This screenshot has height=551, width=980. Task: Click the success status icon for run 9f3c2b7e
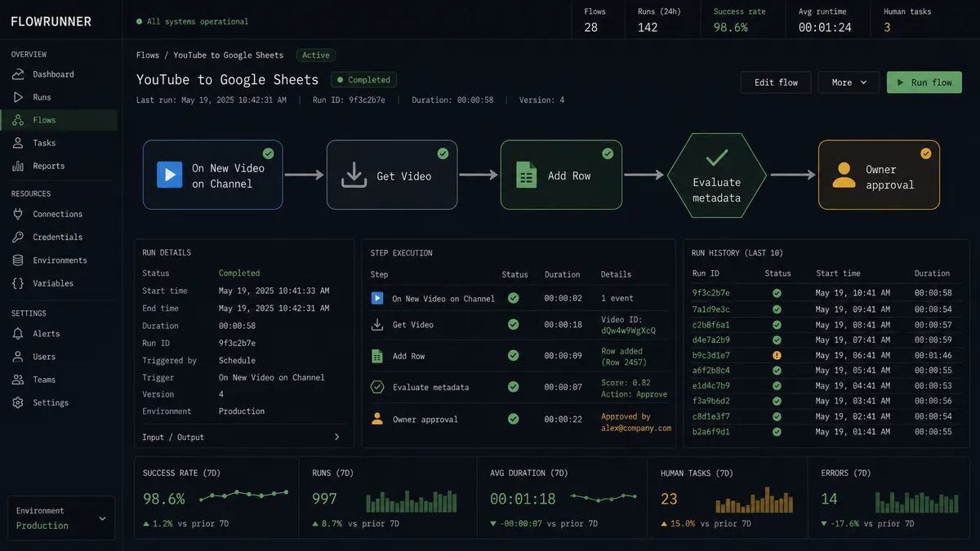tap(777, 293)
